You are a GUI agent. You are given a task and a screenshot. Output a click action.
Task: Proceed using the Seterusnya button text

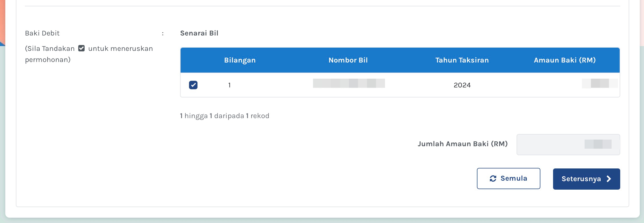pyautogui.click(x=581, y=179)
